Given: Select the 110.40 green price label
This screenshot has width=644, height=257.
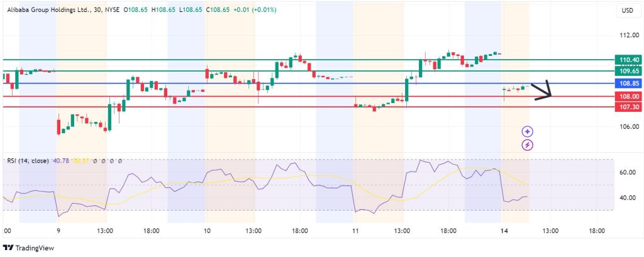Looking at the screenshot, I should pyautogui.click(x=628, y=60).
